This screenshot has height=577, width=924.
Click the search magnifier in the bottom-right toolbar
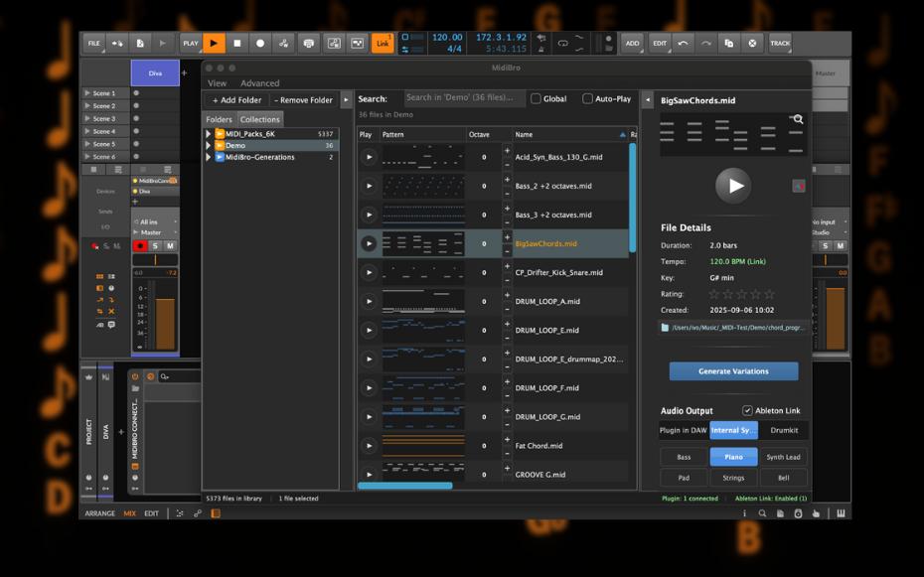click(x=762, y=513)
